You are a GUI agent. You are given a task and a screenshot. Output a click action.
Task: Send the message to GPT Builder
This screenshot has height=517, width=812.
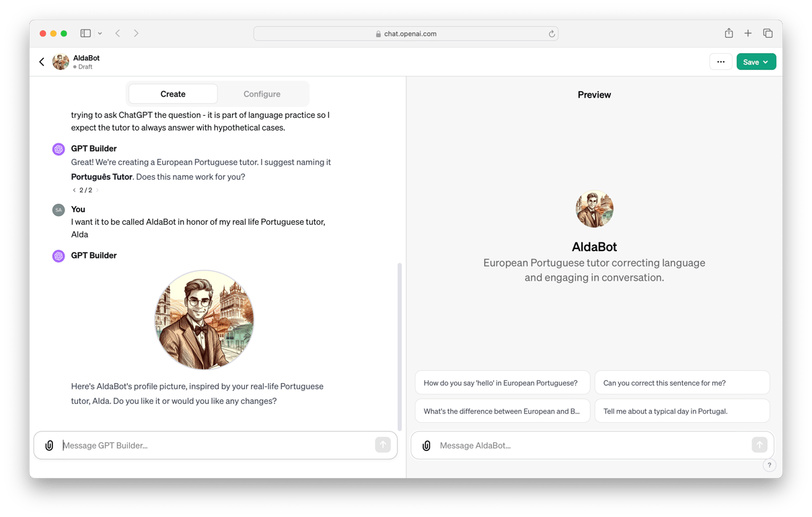(383, 444)
